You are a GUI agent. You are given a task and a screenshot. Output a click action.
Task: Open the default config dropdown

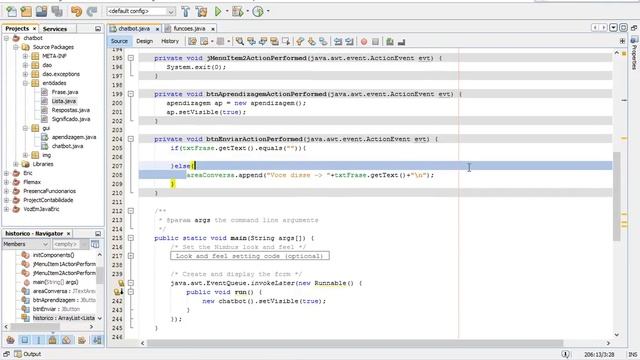(x=141, y=11)
